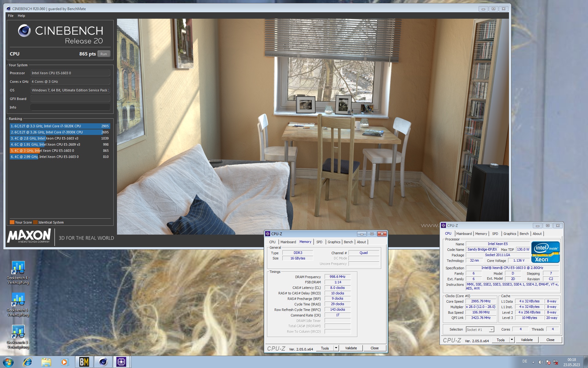This screenshot has height=368, width=588.
Task: Open the Help menu in Cinebench
Action: pyautogui.click(x=21, y=16)
